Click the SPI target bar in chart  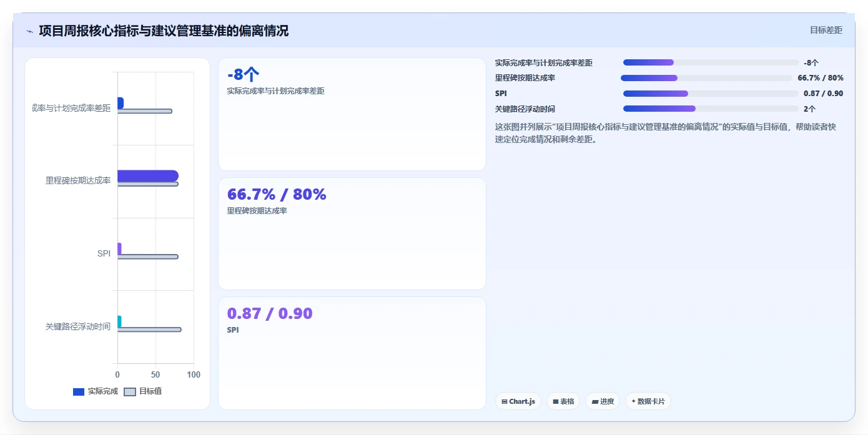tap(148, 257)
